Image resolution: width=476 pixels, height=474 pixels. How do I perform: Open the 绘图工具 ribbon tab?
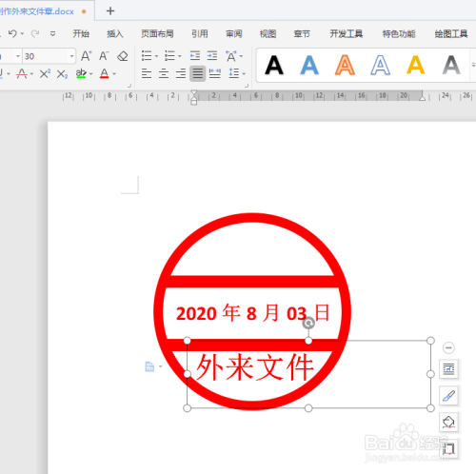click(451, 33)
